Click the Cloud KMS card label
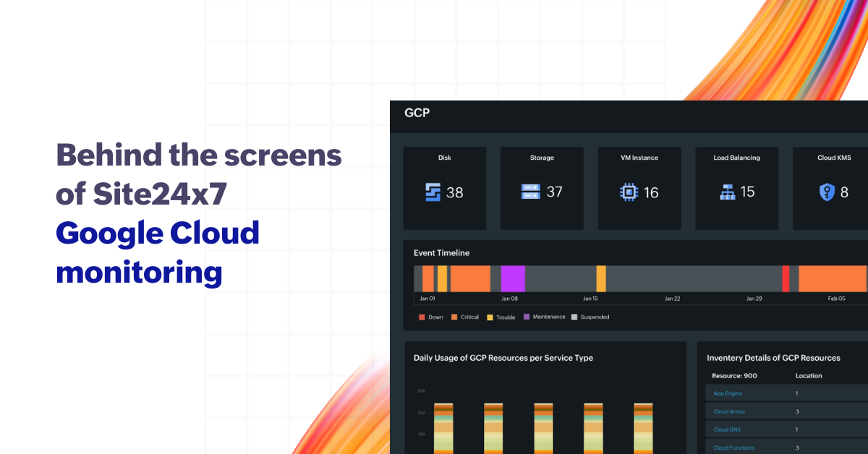Viewport: 868px width, 454px height. click(x=834, y=158)
